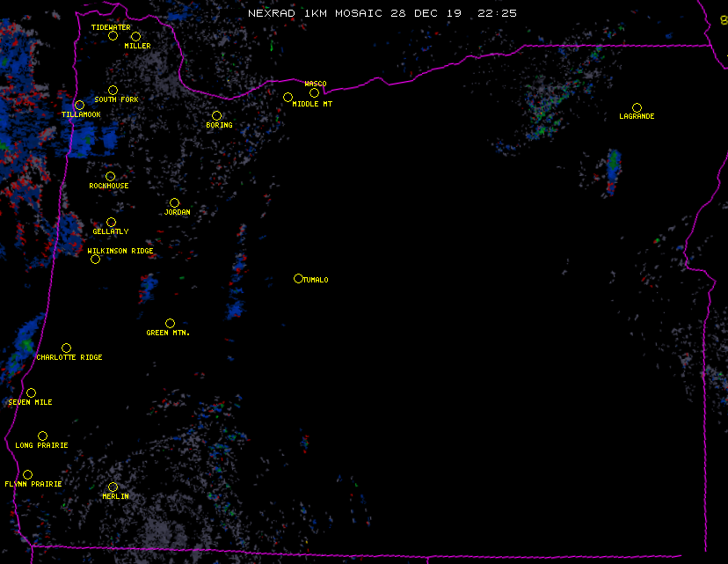
Task: Click the Gellatly station circle marker
Action: 111,223
